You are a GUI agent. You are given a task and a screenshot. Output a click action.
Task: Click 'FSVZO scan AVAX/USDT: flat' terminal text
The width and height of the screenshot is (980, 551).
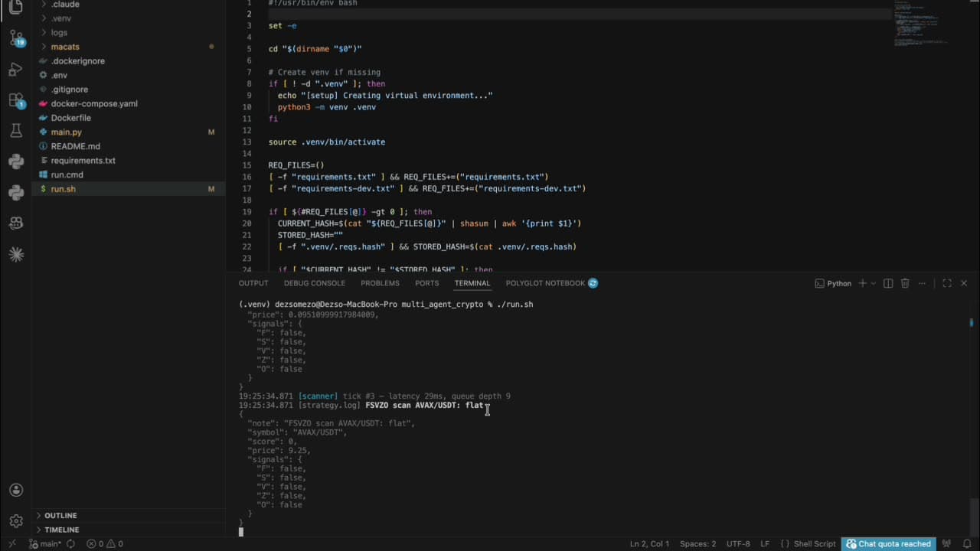[x=424, y=405]
